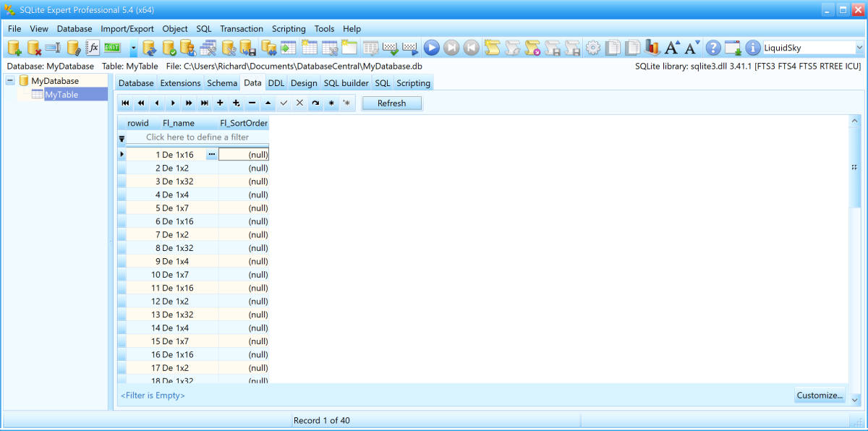Screen dimensions: 868x431
Task: Click the data grid vertical scrollbar down arrow
Action: [855, 399]
